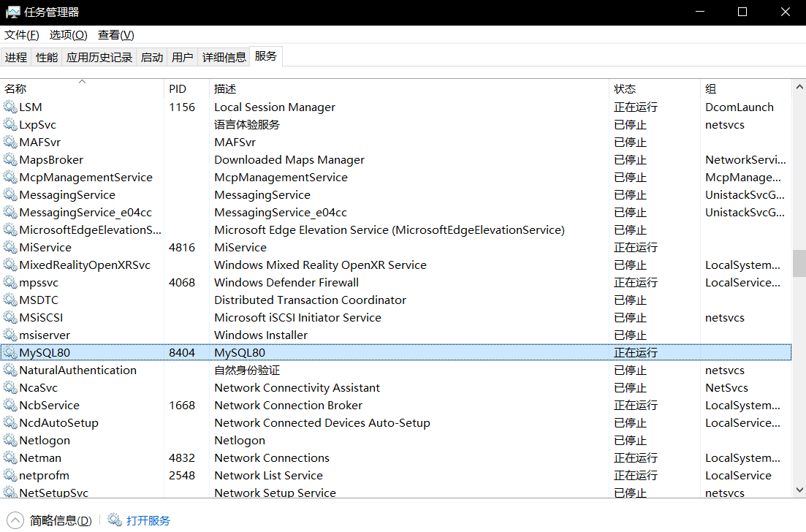The height and width of the screenshot is (532, 806).
Task: Click the gear icon beside MSDTC
Action: [x=10, y=300]
